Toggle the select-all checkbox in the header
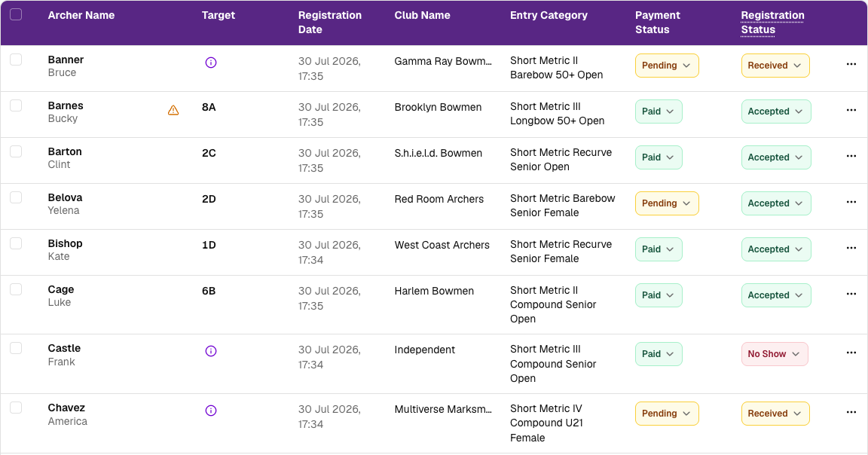 click(x=16, y=14)
